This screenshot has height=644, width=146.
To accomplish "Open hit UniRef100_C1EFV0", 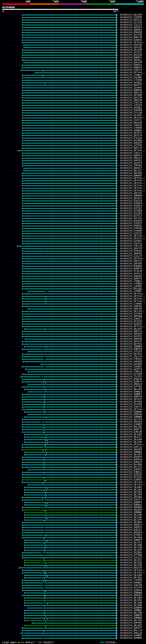I will 131,70.
